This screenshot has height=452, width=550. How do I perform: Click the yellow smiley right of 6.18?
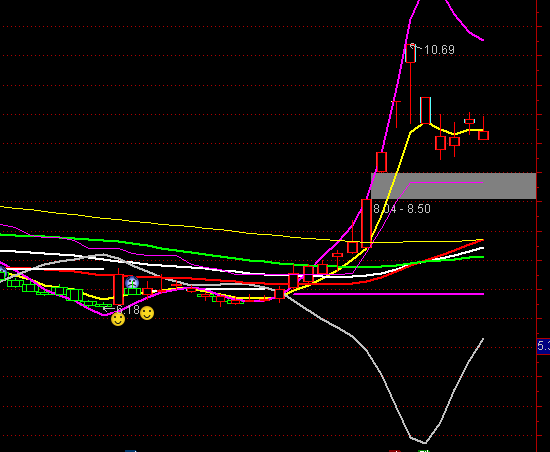click(x=147, y=313)
